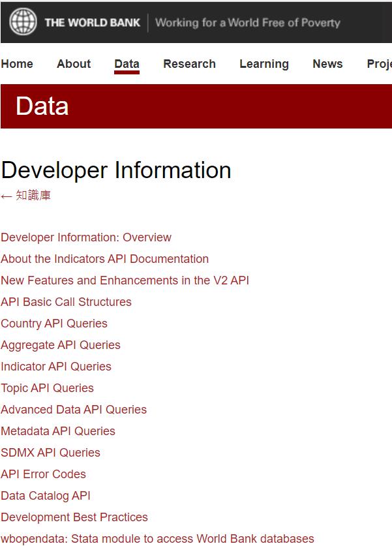
Task: Open Topic API Queries link
Action: coord(48,388)
